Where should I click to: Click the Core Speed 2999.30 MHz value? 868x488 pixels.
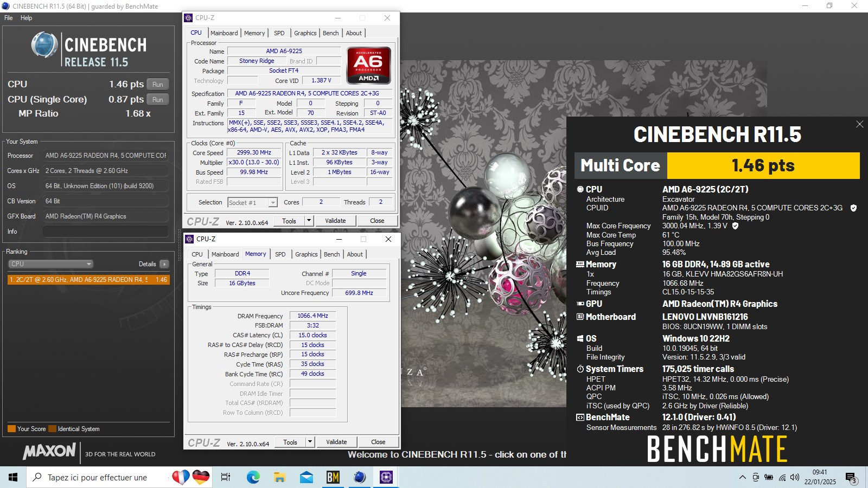[x=254, y=153]
